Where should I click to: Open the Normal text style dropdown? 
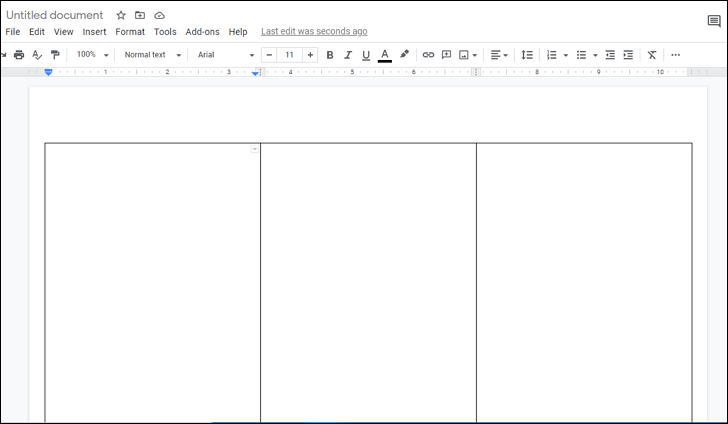pyautogui.click(x=152, y=55)
